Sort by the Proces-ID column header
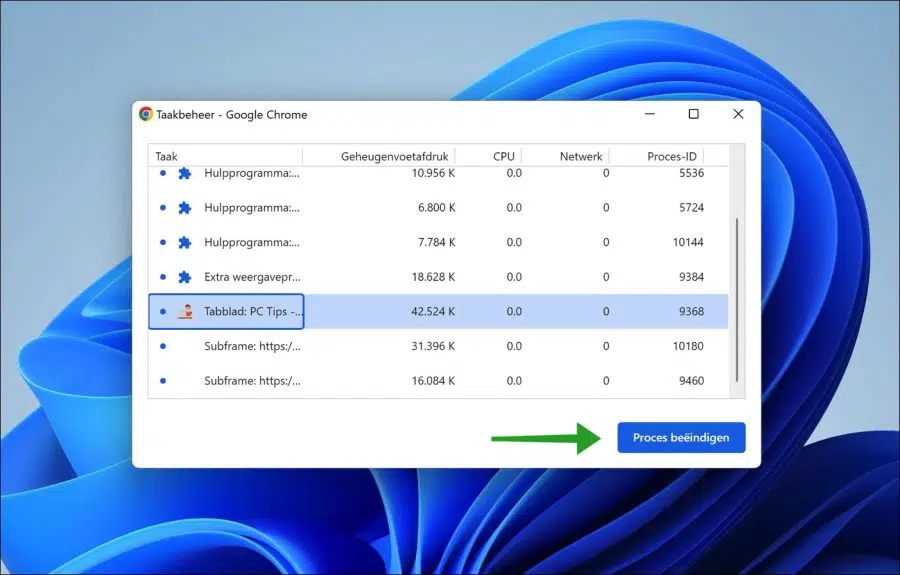Screen dimensions: 900x575 point(657,156)
